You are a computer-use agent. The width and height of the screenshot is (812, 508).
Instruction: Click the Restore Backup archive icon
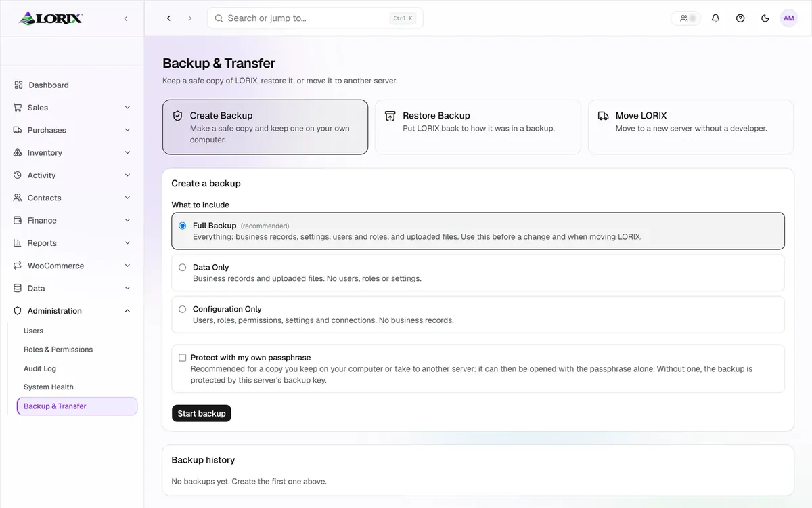tap(390, 116)
